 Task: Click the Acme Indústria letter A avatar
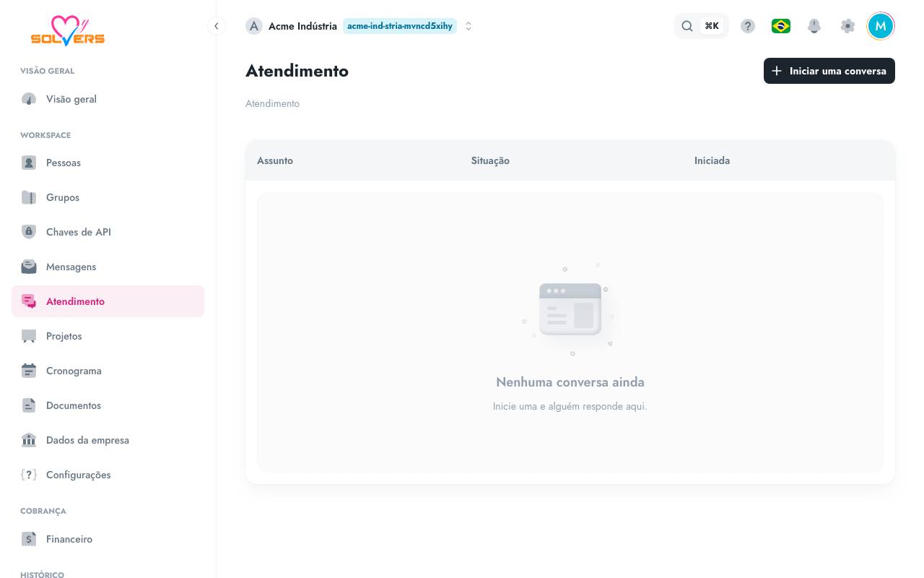[254, 26]
